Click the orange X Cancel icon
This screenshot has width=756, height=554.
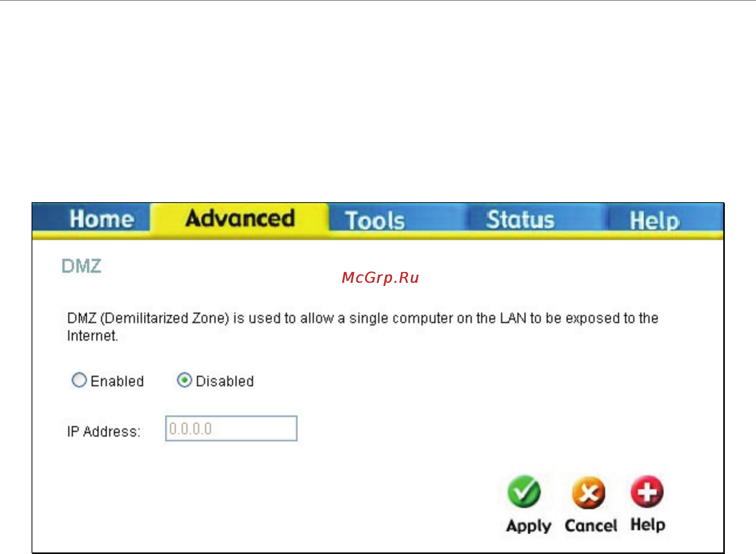click(588, 492)
